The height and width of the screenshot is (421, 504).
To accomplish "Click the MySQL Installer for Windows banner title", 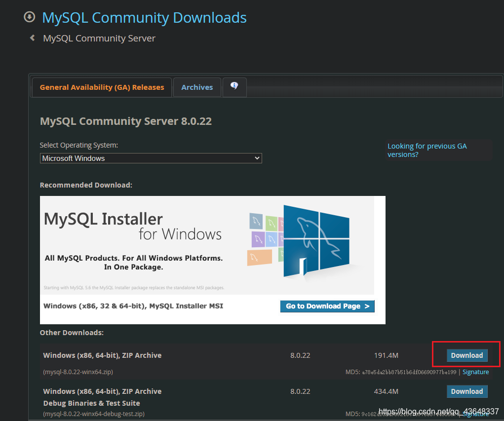I will click(133, 226).
